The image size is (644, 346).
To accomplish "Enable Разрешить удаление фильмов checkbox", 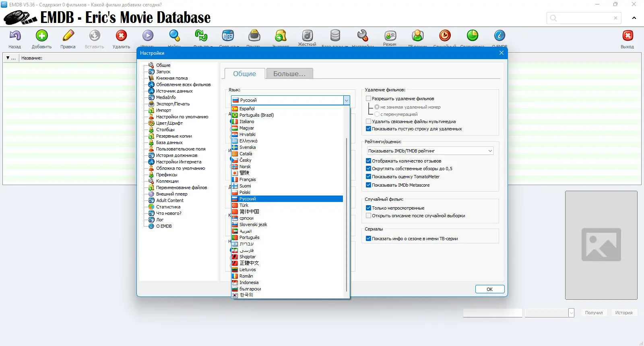I will point(368,99).
